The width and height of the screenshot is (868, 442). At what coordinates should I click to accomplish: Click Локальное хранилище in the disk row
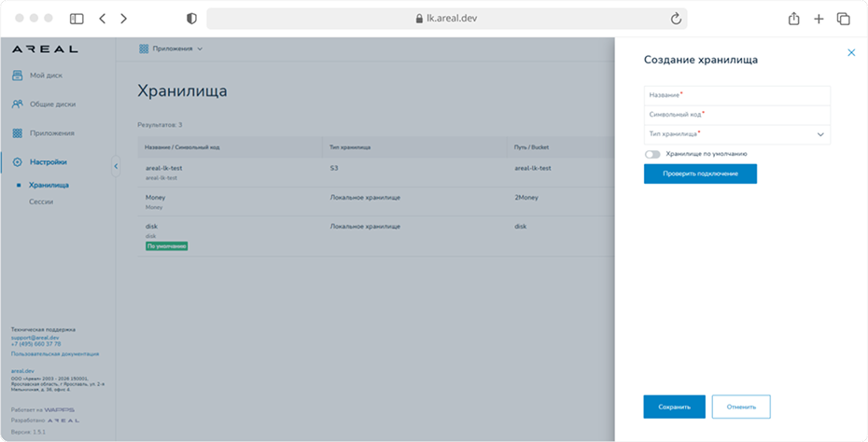coord(365,227)
